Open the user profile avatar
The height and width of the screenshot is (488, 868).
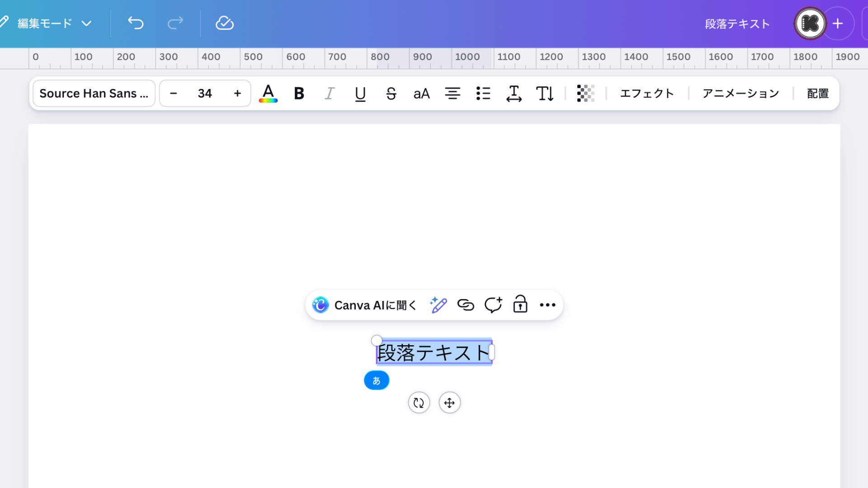pos(810,23)
